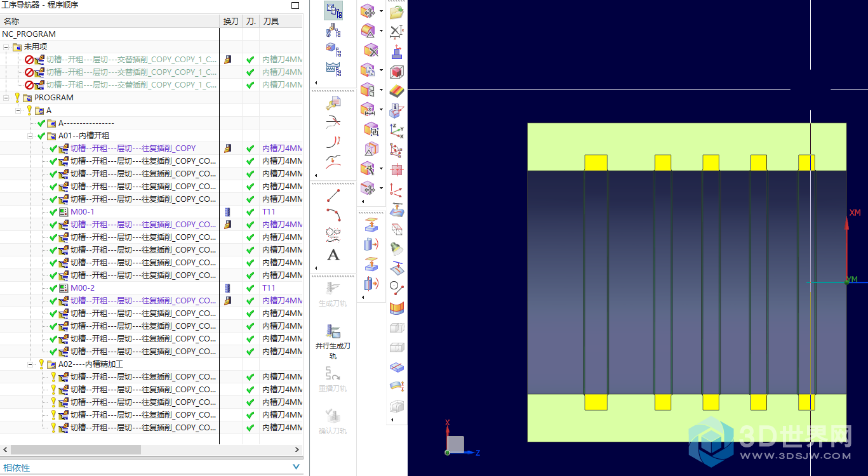Click the 换刀 column header

pos(231,22)
